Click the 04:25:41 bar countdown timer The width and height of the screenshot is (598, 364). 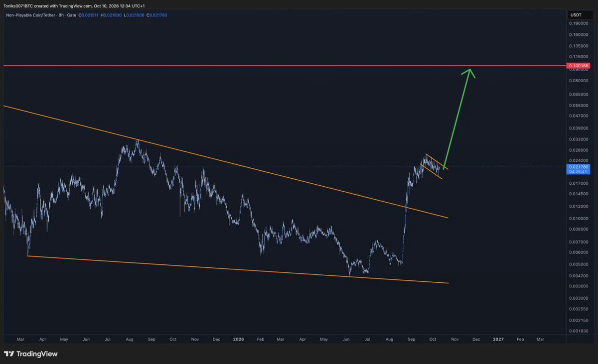(579, 172)
